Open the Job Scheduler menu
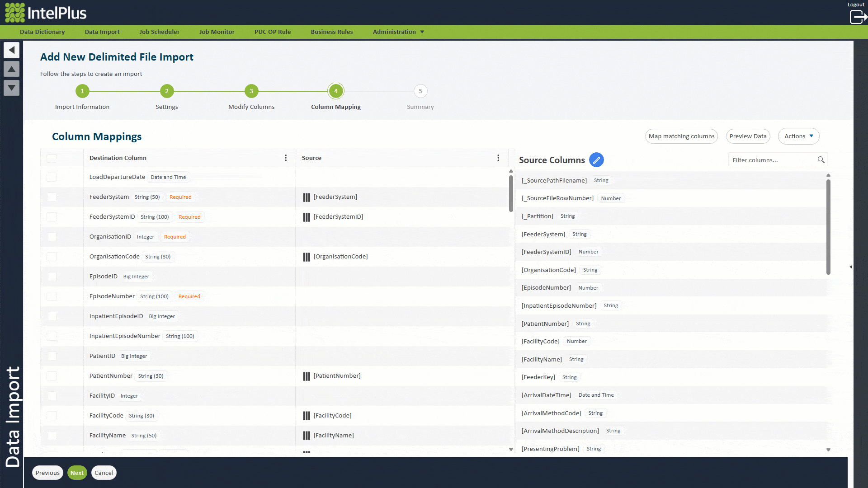The width and height of the screenshot is (868, 488). pos(159,32)
